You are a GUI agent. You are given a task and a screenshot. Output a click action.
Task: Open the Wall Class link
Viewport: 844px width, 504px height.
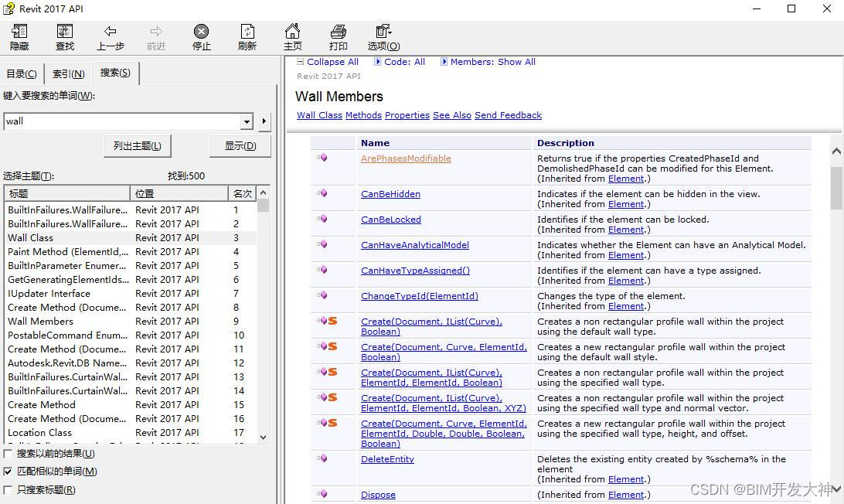coord(320,115)
